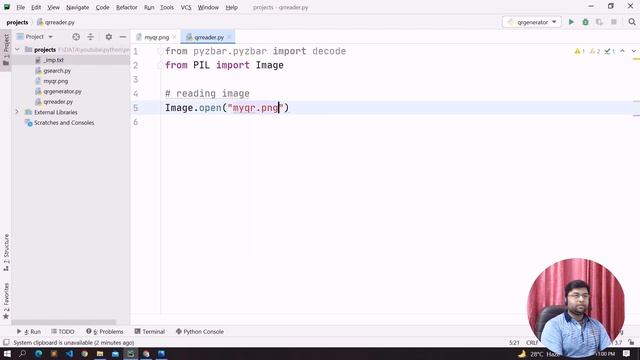The image size is (640, 360).
Task: Run the qrgenerator configuration with green play button
Action: tap(571, 22)
